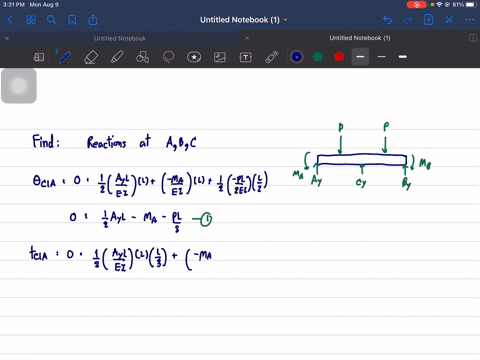Image resolution: width=480 pixels, height=360 pixels.
Task: Toggle read-only mode in the toolbar
Action: (39, 57)
